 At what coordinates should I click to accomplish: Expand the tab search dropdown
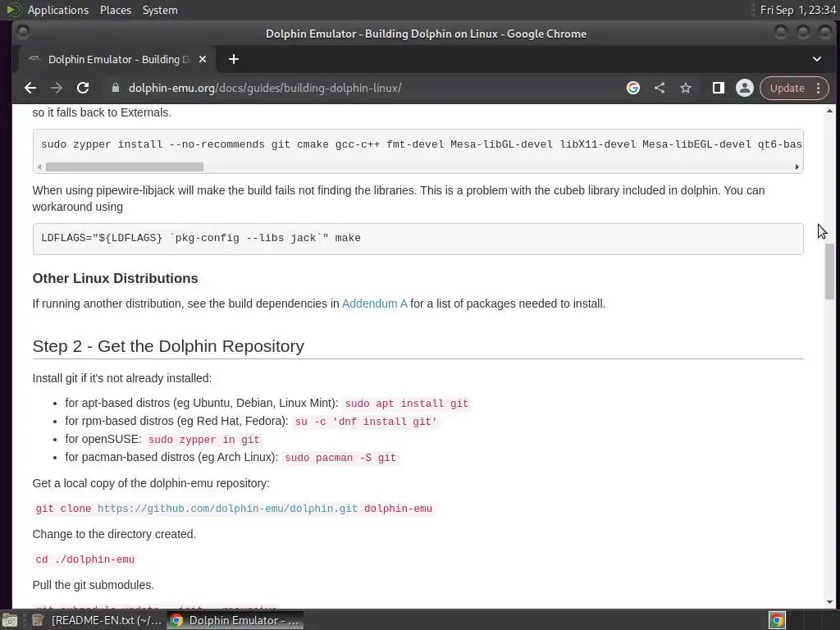coord(817,59)
